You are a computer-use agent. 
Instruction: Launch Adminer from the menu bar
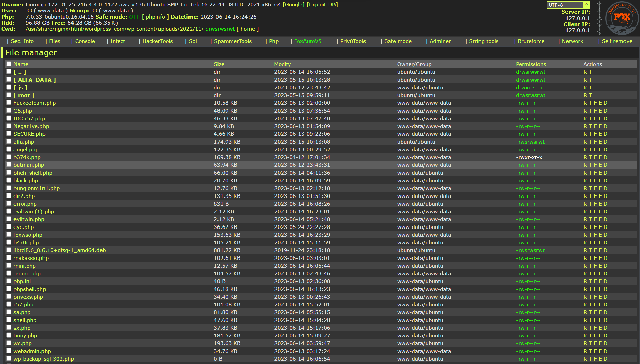(440, 41)
